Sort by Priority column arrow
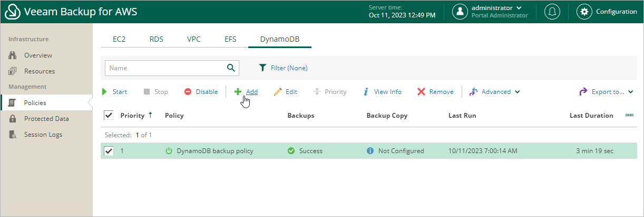644x217 pixels. (150, 115)
